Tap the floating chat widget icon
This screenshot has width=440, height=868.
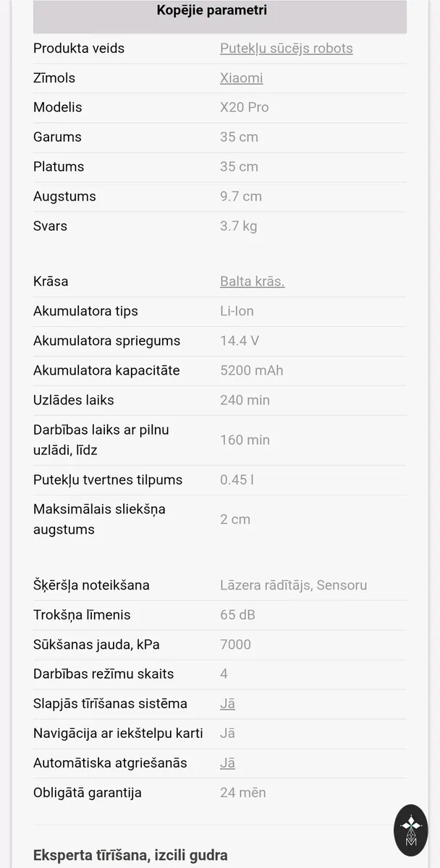pos(410,831)
